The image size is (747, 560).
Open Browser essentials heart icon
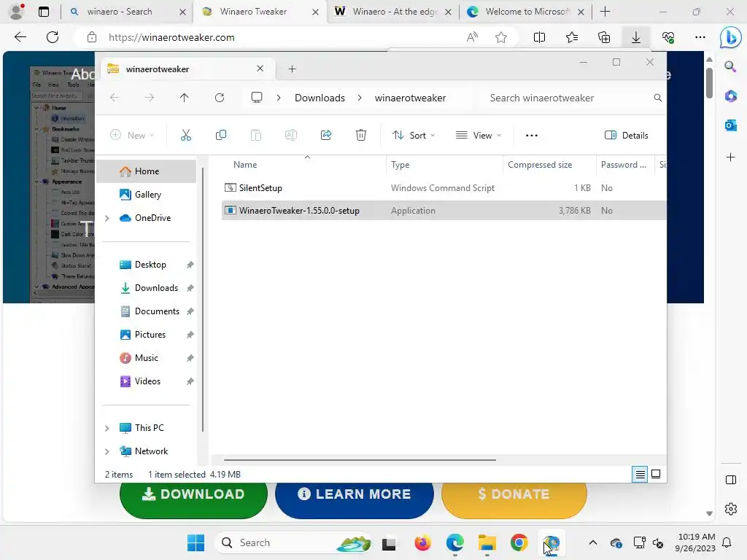[x=668, y=37]
